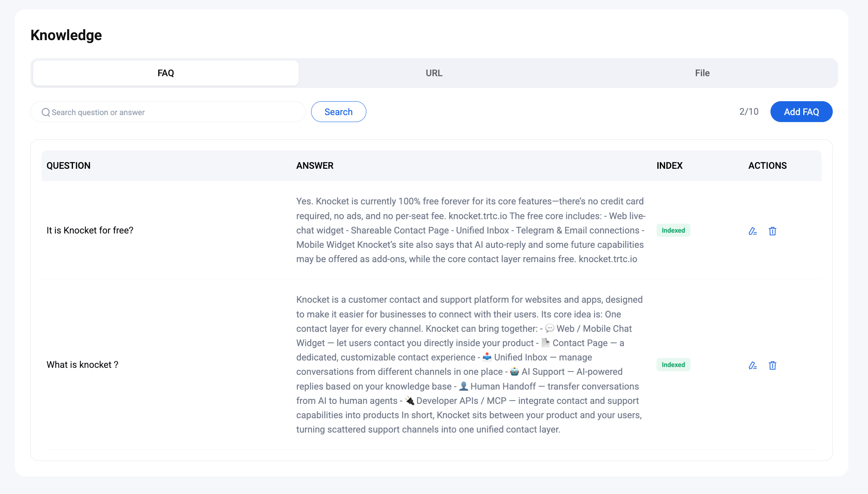868x494 pixels.
Task: Click the 2/10 FAQ counter
Action: point(749,111)
